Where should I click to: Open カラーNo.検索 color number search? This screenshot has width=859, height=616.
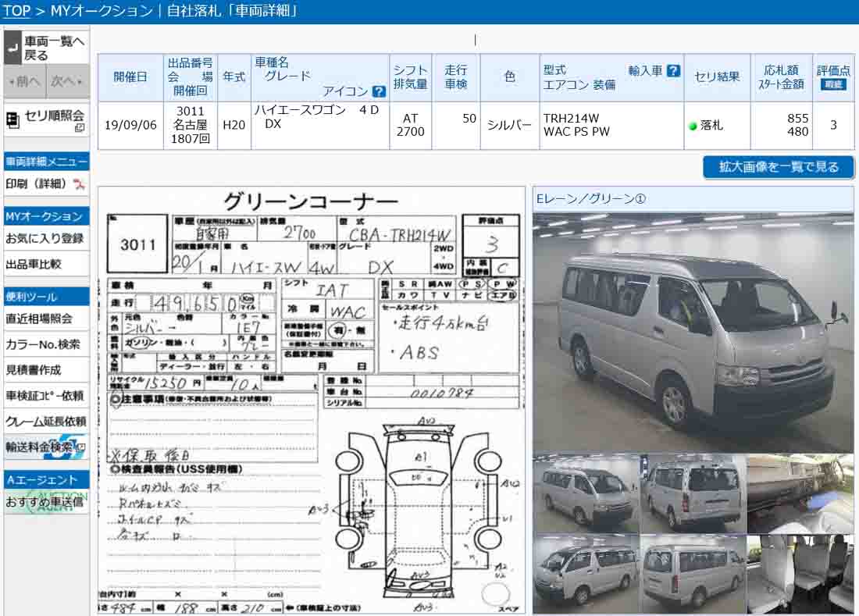pos(47,344)
